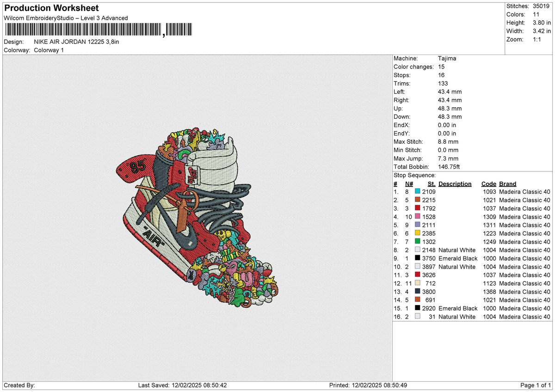Select the dark navy swatch in stop 13

(418, 292)
